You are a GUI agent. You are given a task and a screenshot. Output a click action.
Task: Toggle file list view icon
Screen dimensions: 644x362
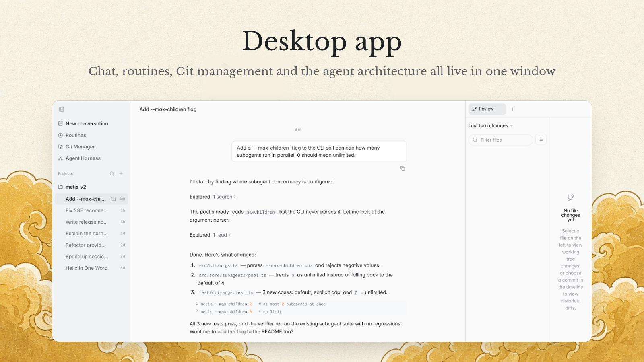point(541,140)
